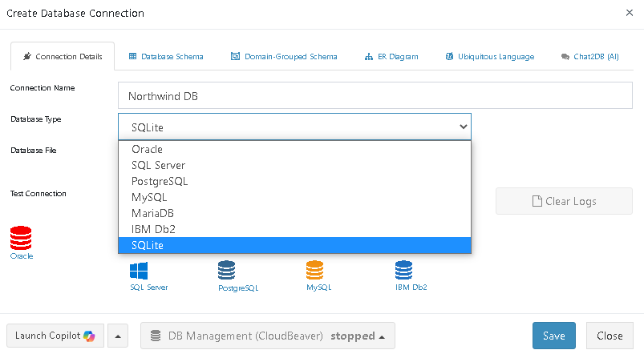The height and width of the screenshot is (354, 644).
Task: Click the orange MySQL database icon
Action: pos(314,271)
